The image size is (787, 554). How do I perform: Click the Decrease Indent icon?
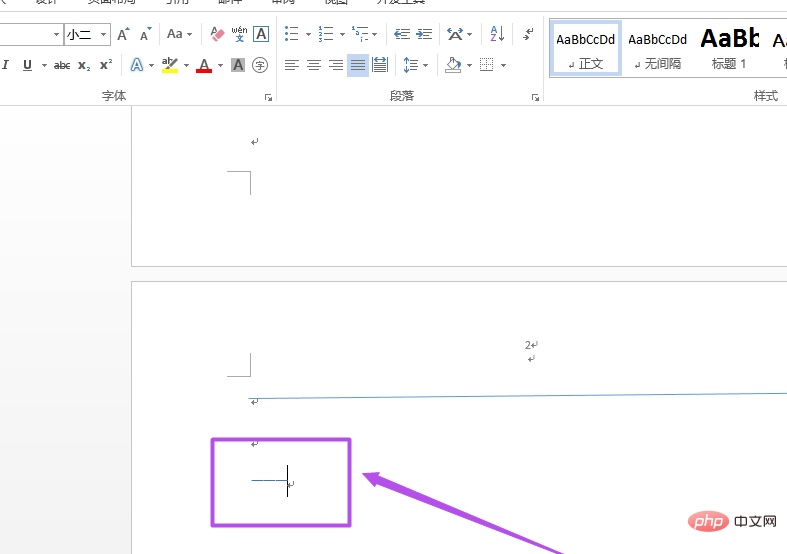[x=402, y=35]
